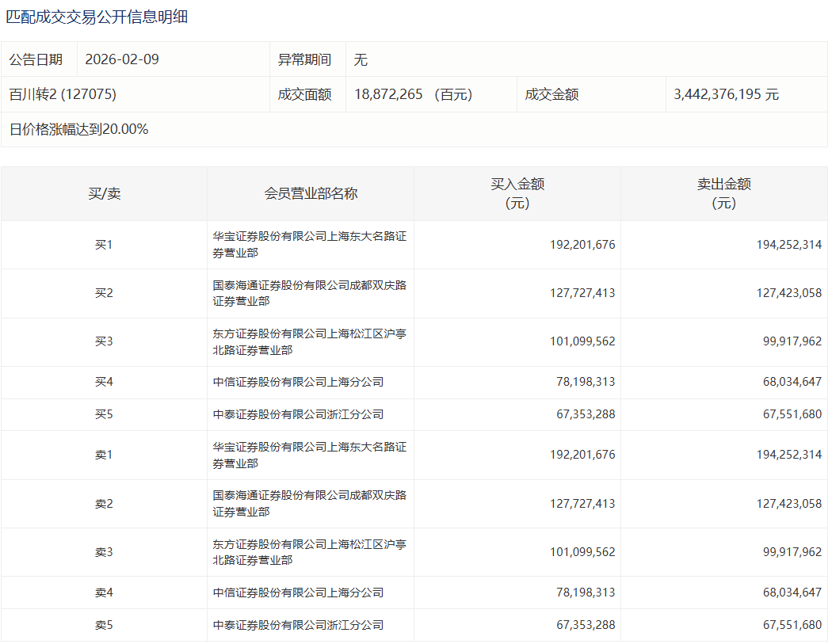Click the 买入金额 column header
Screen dimensions: 832x644
pos(517,193)
